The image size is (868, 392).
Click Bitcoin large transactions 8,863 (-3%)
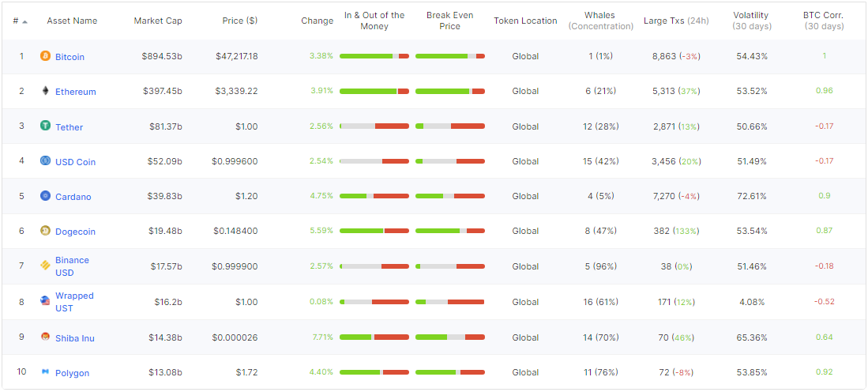point(676,56)
